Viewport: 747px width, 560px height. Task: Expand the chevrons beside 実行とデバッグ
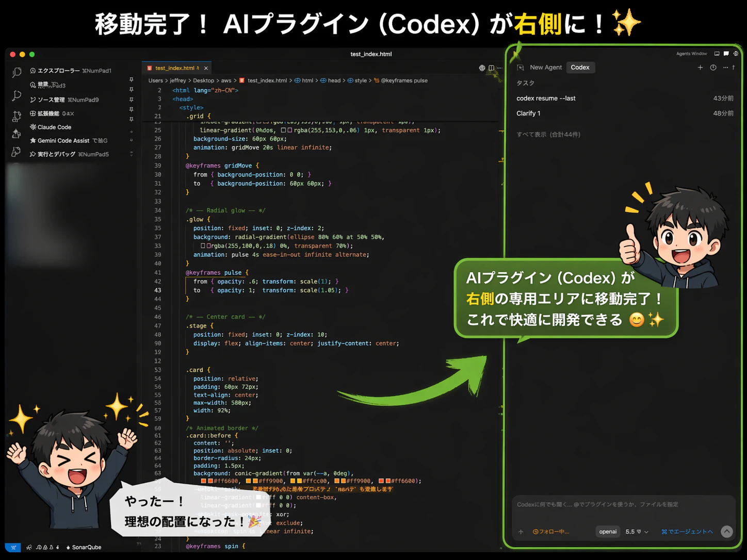[x=131, y=154]
